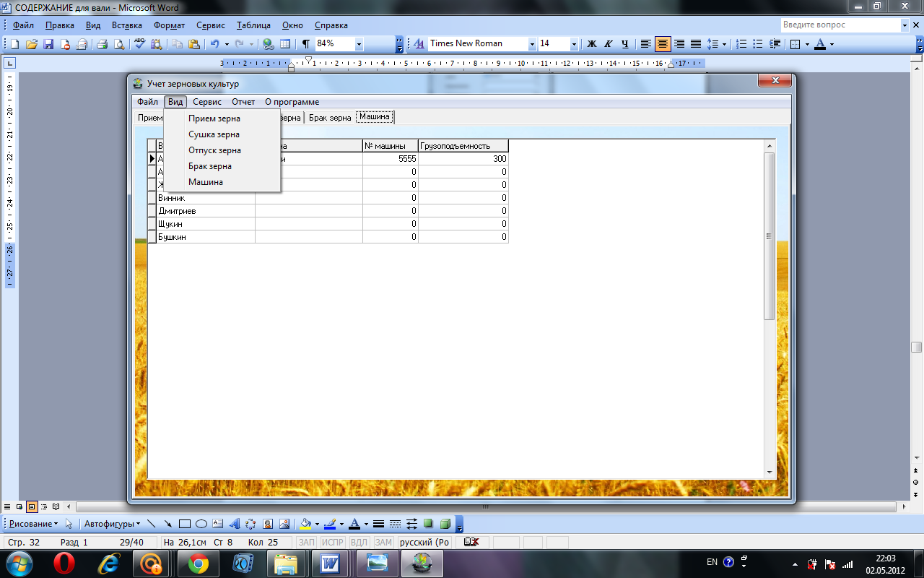Select Сушка зерна in the Вид menu
Viewport: 924px width, 578px height.
coord(222,134)
